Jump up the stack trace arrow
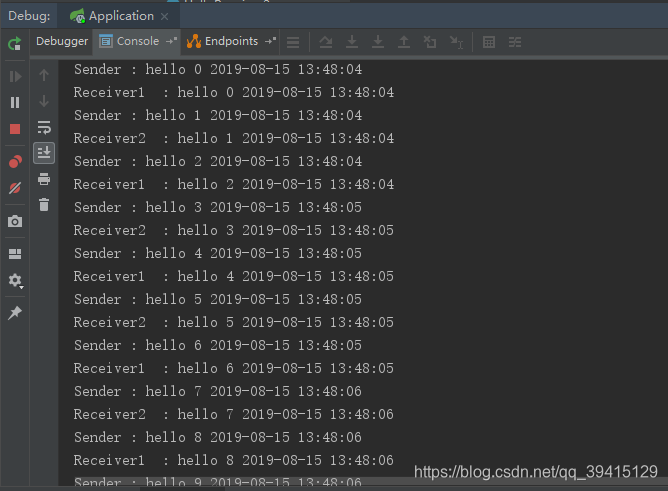 tap(44, 75)
